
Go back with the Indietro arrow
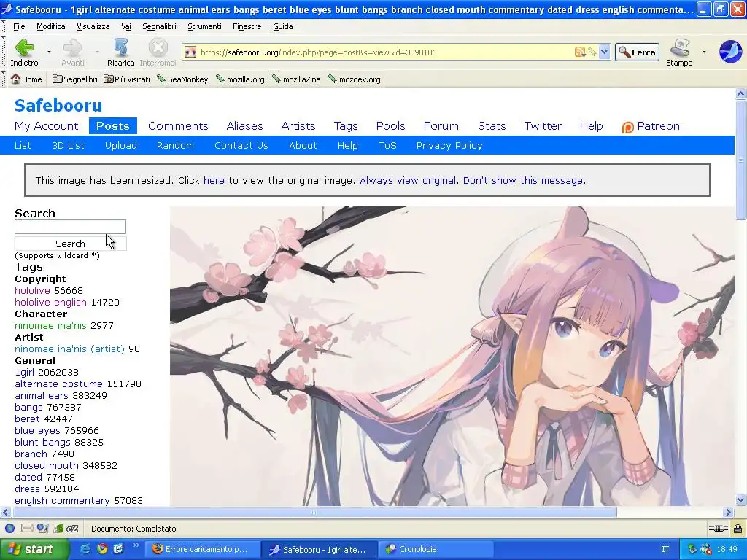pyautogui.click(x=24, y=52)
